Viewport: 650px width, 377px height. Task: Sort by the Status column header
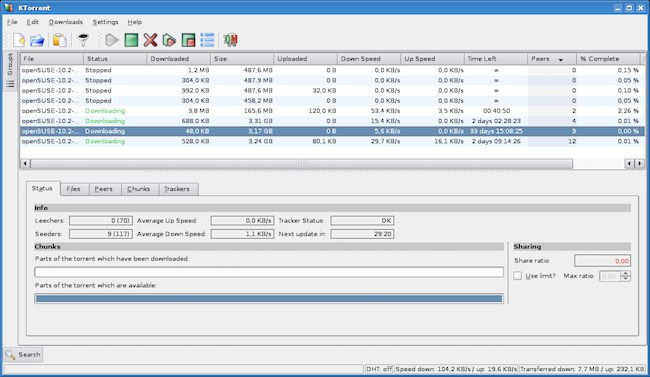point(115,59)
